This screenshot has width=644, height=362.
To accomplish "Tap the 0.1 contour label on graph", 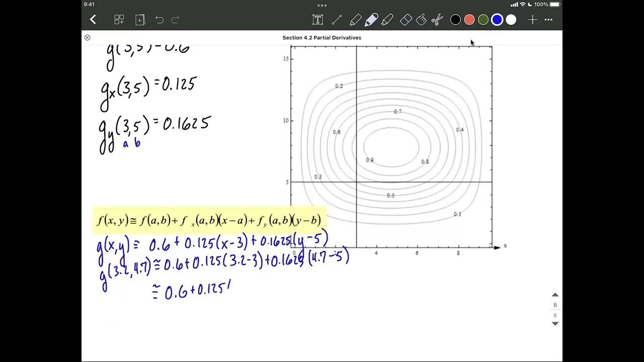I will point(457,214).
